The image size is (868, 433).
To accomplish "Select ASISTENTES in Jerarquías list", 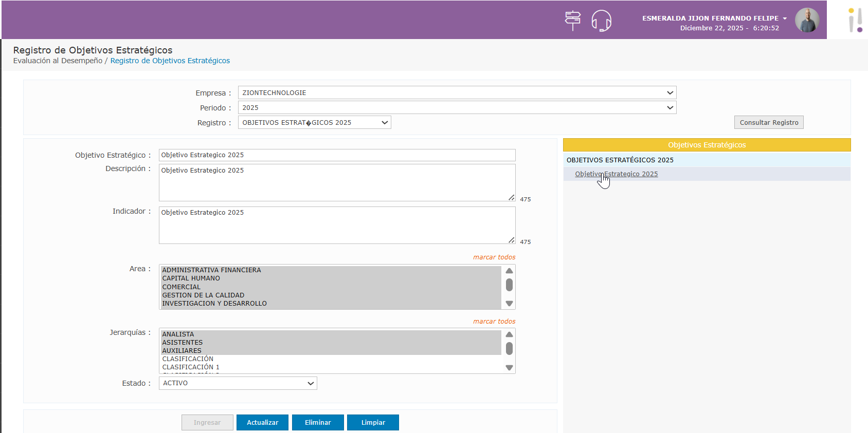I will 331,342.
